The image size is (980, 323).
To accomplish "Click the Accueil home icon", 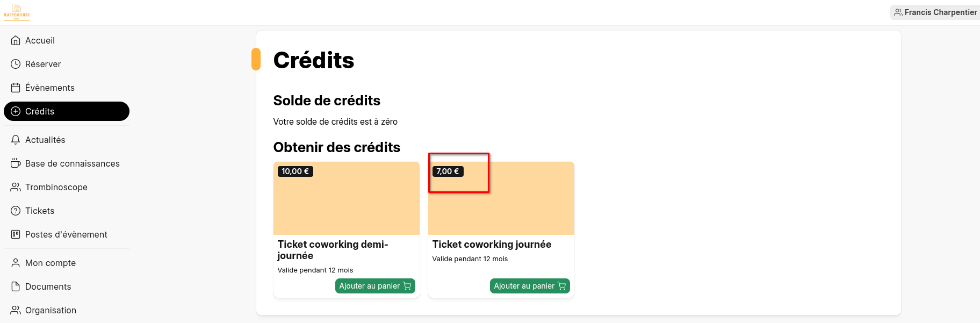I will point(16,40).
